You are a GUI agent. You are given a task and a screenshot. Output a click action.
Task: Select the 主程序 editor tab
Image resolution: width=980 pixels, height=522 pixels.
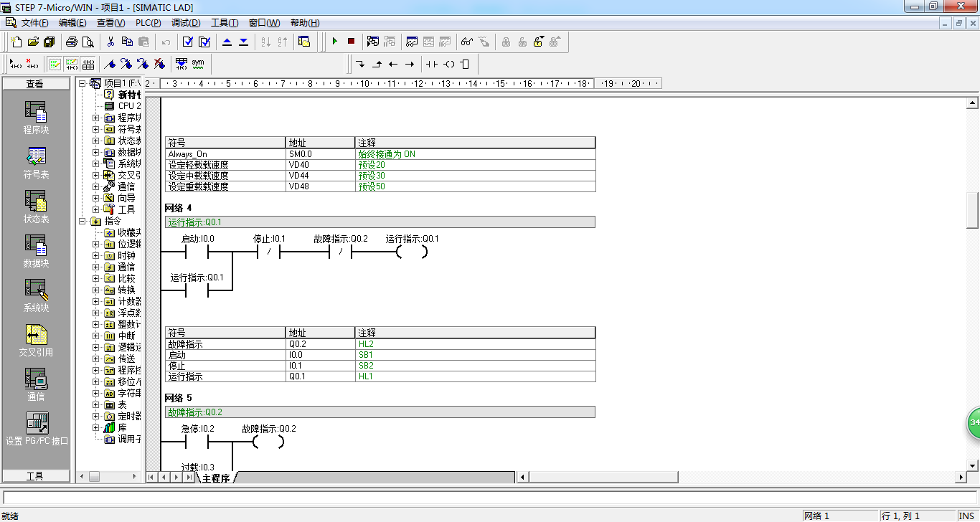click(216, 478)
